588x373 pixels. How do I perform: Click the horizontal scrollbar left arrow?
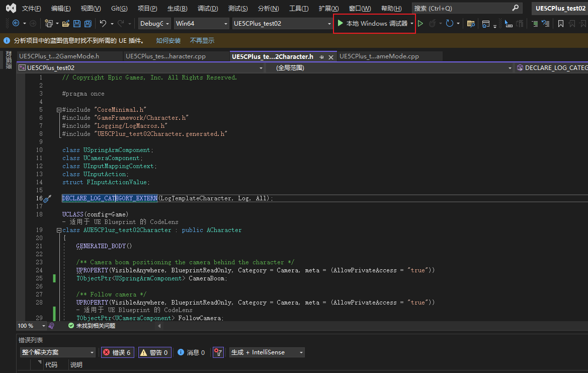tap(159, 326)
